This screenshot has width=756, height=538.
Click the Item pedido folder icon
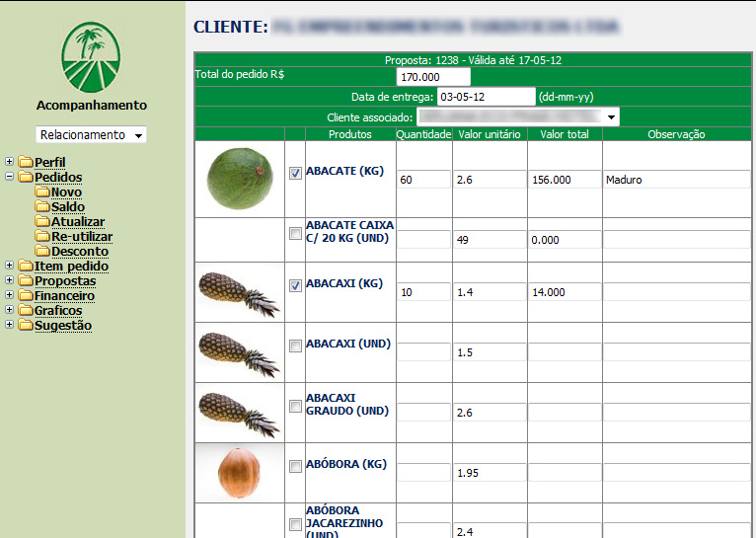pyautogui.click(x=26, y=266)
